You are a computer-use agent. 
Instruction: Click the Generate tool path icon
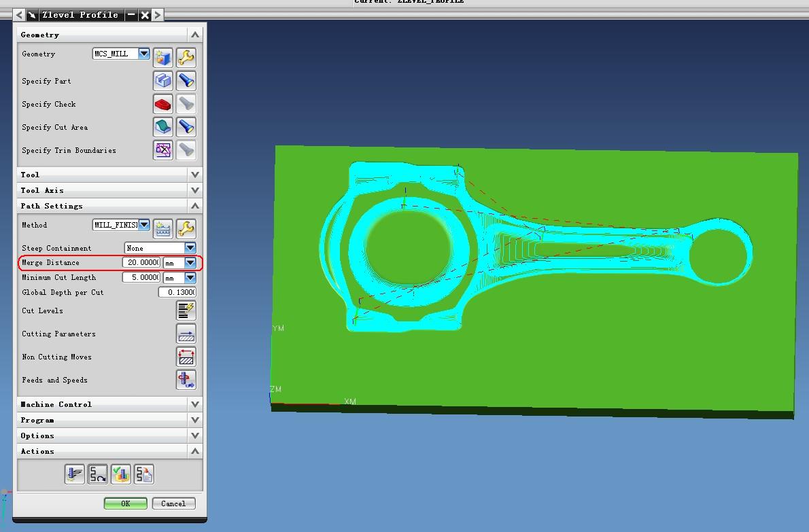click(75, 474)
